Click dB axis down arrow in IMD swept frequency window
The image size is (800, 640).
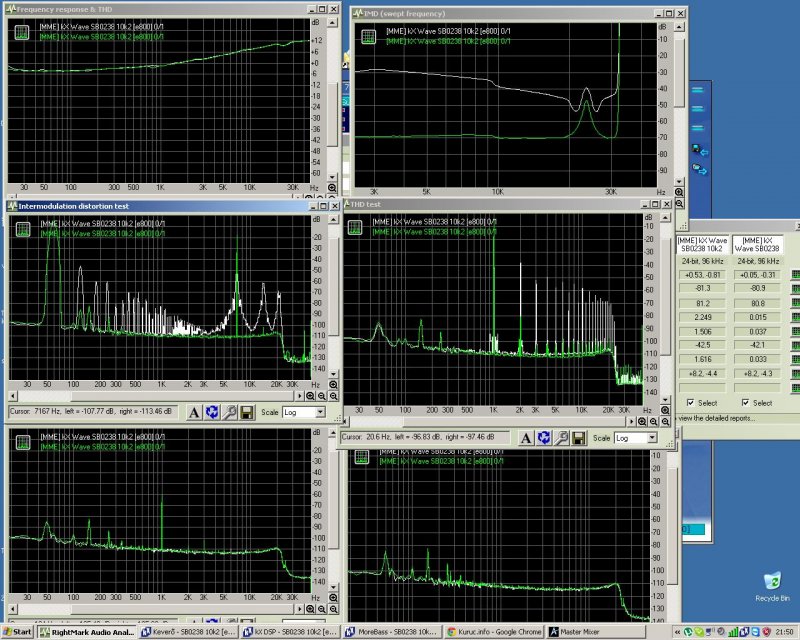[x=679, y=181]
